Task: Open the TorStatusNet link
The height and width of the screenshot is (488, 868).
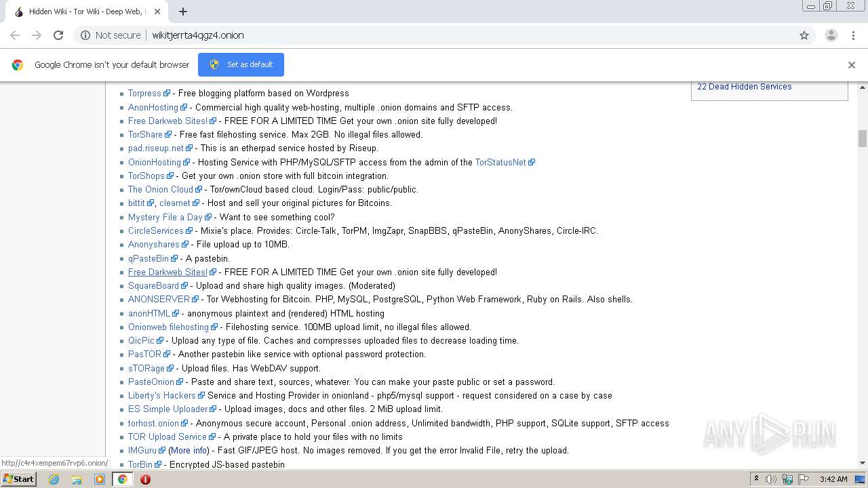Action: tap(500, 162)
